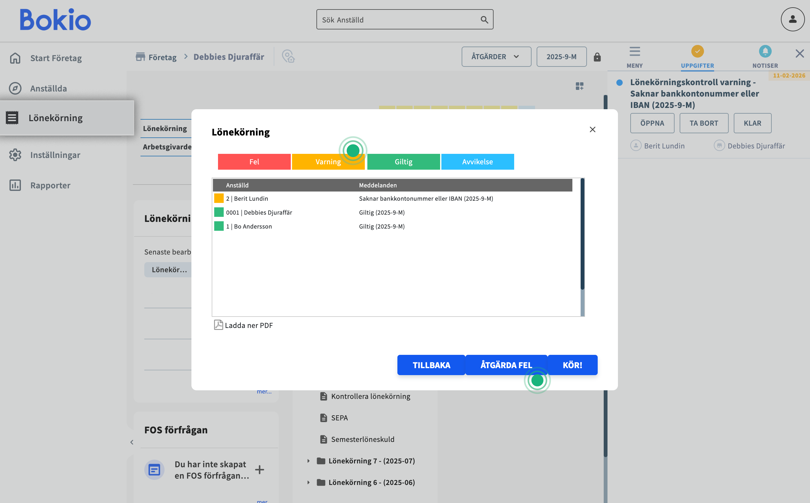The height and width of the screenshot is (503, 810).
Task: Click plus icon to add FOS förfrågan
Action: pos(259,469)
